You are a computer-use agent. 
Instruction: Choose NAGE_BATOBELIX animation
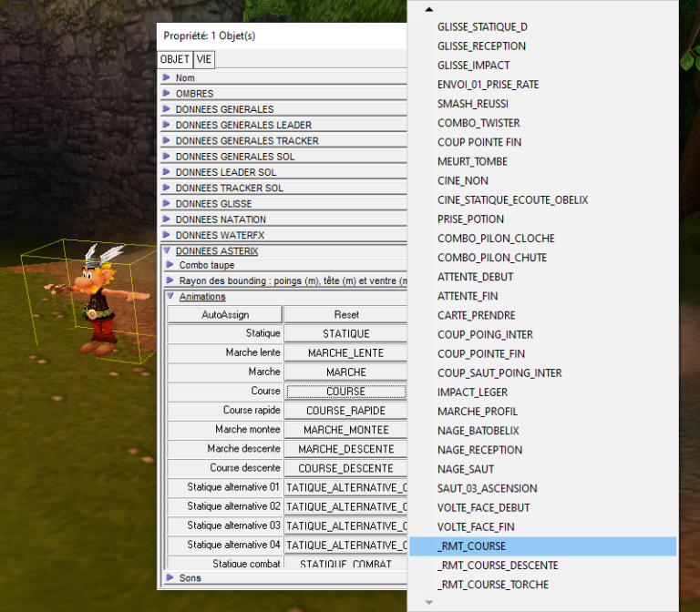point(543,431)
